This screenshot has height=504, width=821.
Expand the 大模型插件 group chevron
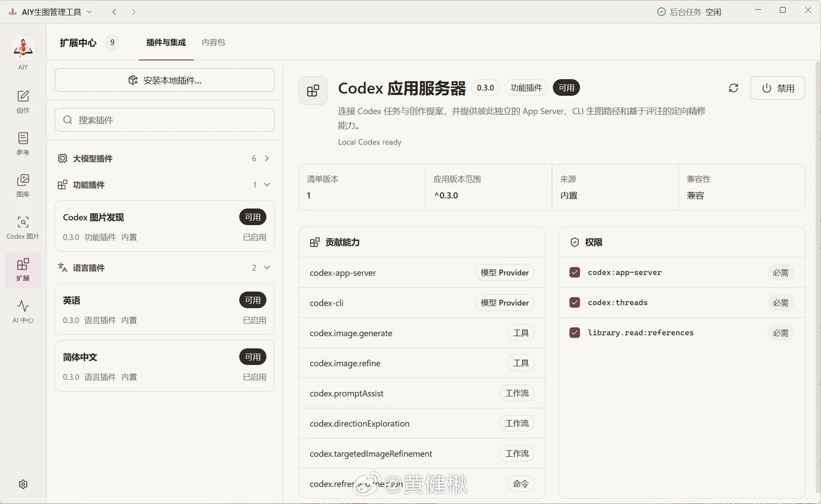pyautogui.click(x=267, y=158)
